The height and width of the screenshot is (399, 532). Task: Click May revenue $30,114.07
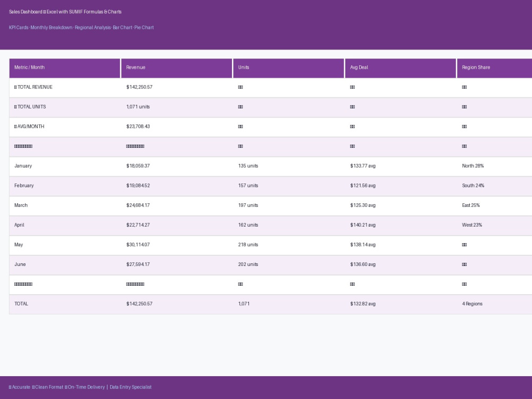(x=177, y=245)
